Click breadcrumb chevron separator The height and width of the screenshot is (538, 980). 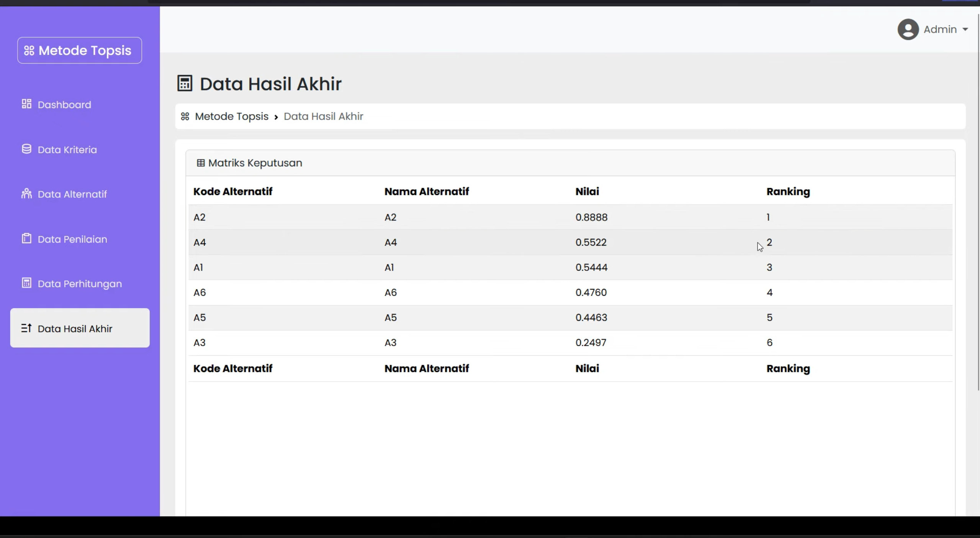(x=276, y=117)
